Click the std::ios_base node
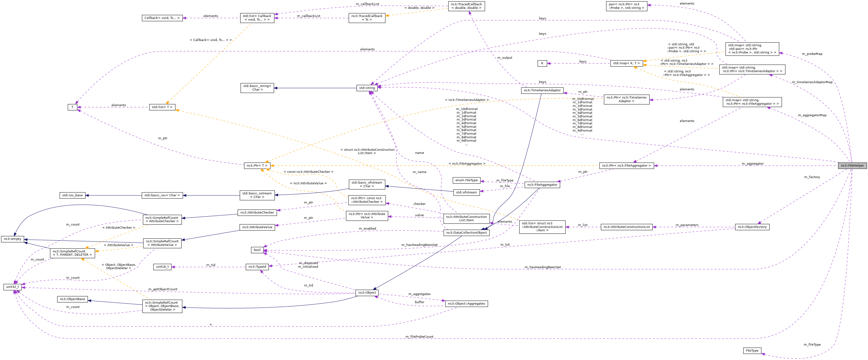868x360 pixels. 72,195
